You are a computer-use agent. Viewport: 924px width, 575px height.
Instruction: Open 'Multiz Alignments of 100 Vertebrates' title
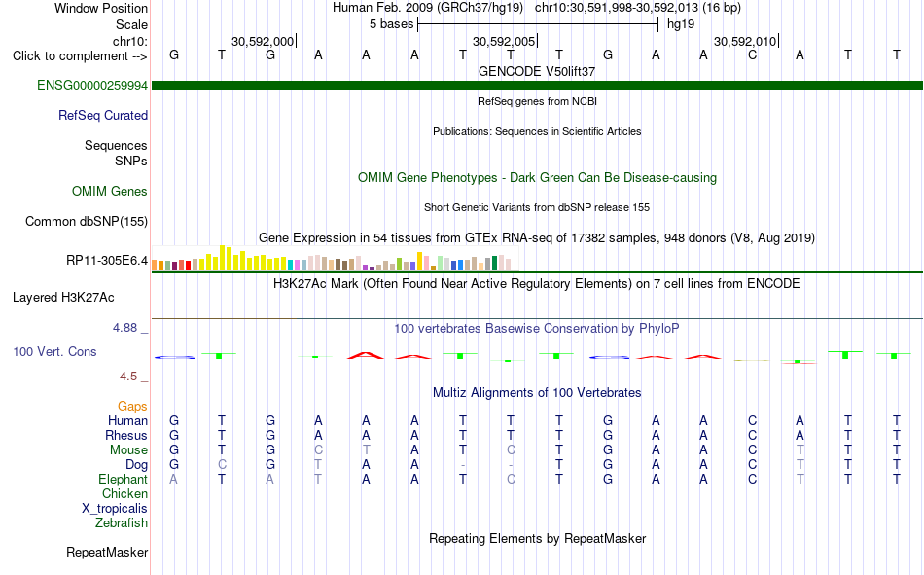click(x=537, y=393)
